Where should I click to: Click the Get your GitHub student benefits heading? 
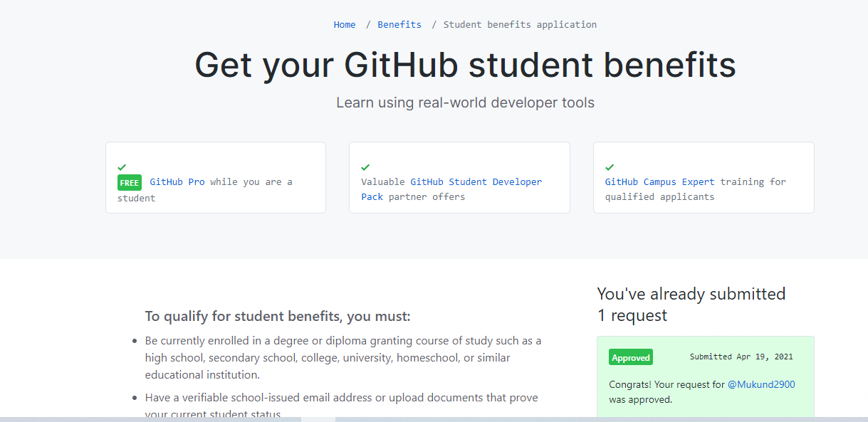465,65
